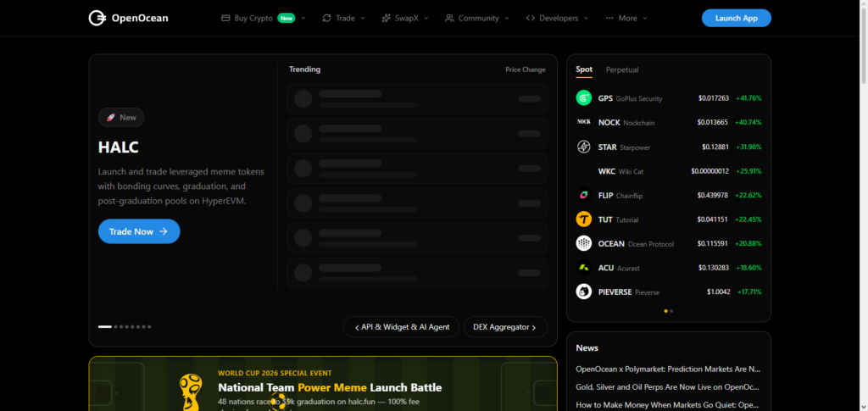This screenshot has width=868, height=411.
Task: Go to previous slide API & Widget & AI Agent
Action: (401, 327)
